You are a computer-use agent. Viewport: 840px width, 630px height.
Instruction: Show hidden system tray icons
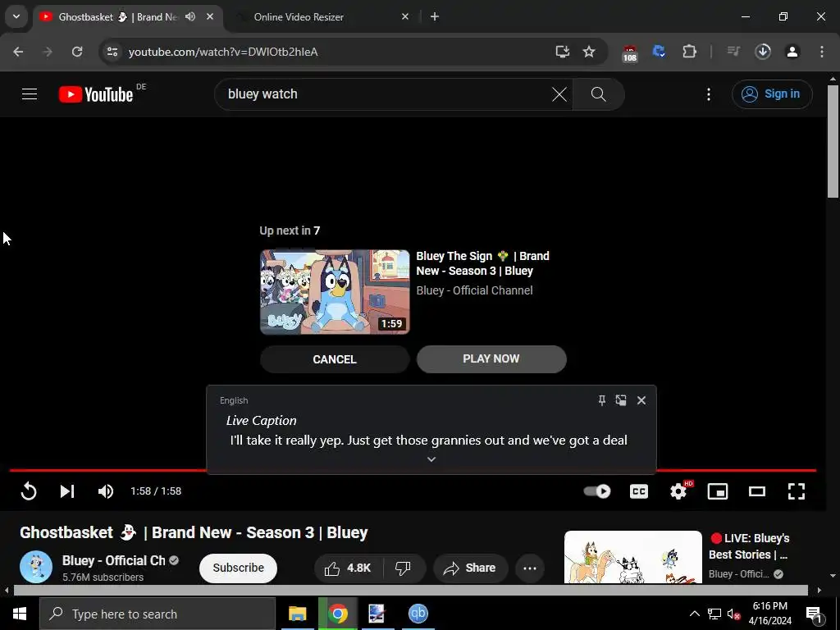tap(694, 614)
